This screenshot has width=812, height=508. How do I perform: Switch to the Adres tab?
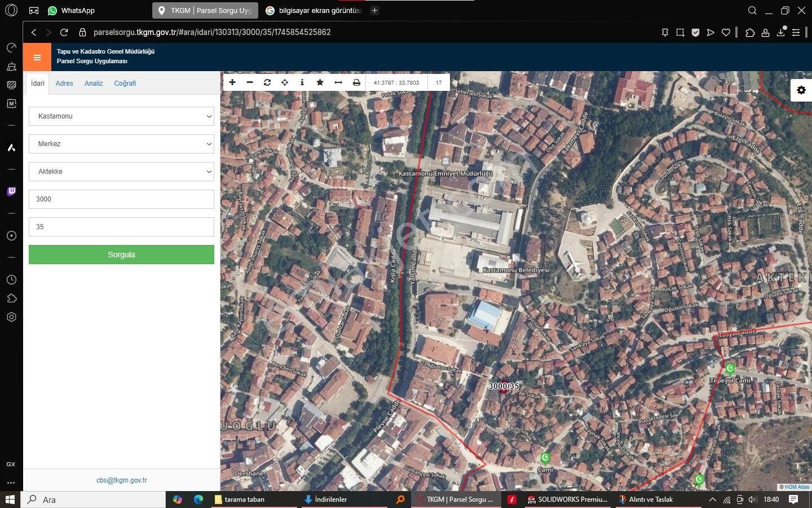pos(64,84)
